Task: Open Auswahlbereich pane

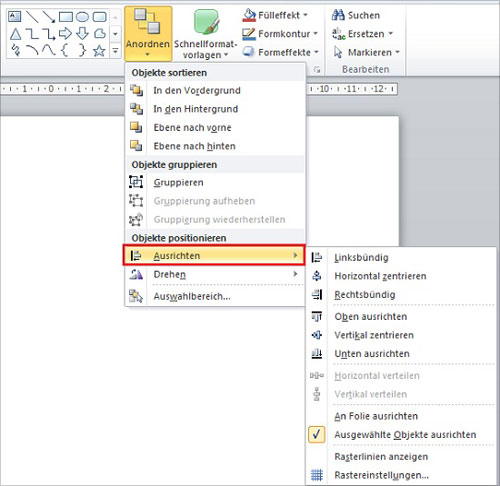Action: (214, 296)
